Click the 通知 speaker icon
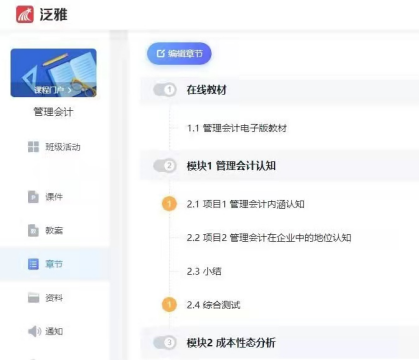 (34, 331)
